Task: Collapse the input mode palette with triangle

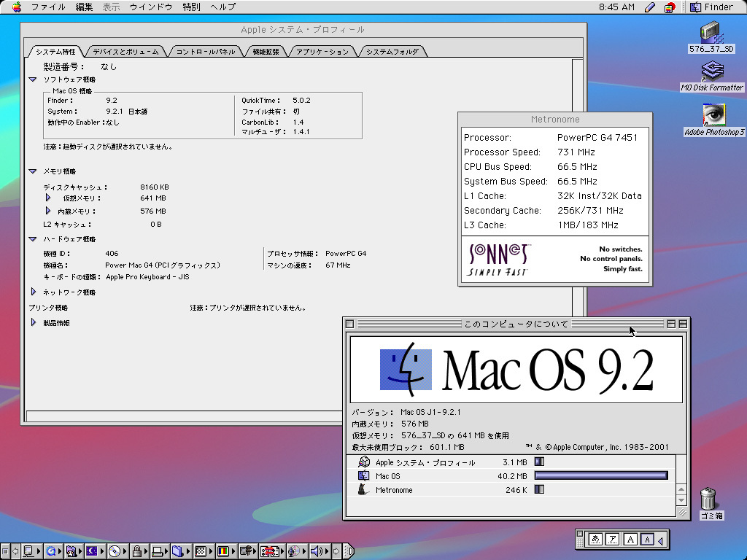Action: pos(661,540)
